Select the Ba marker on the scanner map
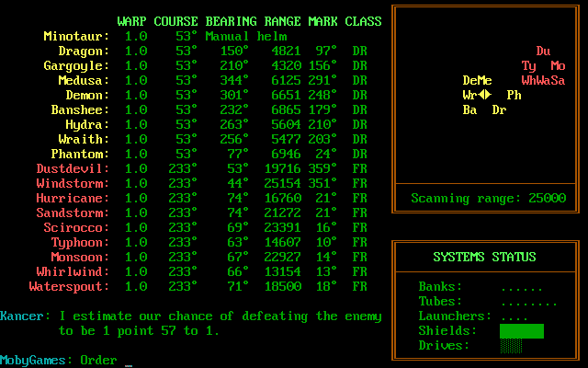The image size is (588, 368). pyautogui.click(x=469, y=110)
